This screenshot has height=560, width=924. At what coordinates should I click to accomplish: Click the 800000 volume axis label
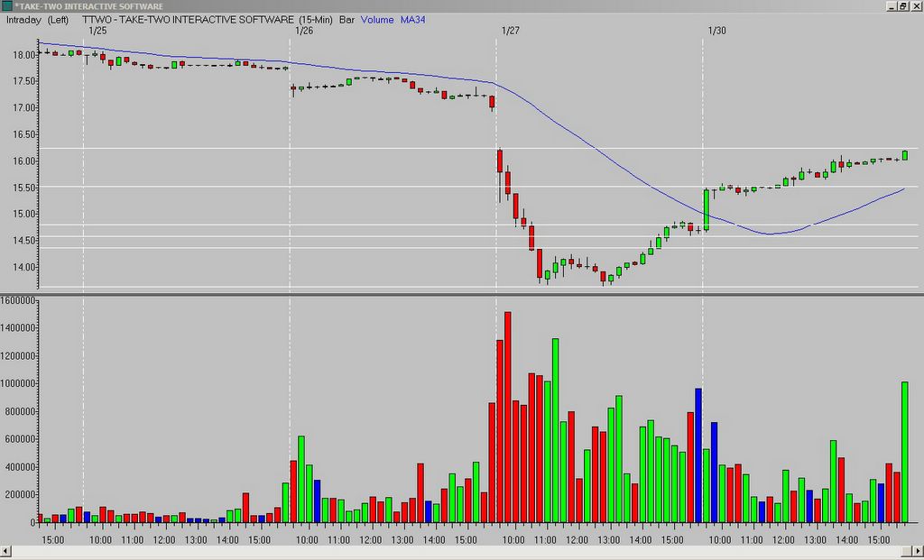pyautogui.click(x=21, y=411)
